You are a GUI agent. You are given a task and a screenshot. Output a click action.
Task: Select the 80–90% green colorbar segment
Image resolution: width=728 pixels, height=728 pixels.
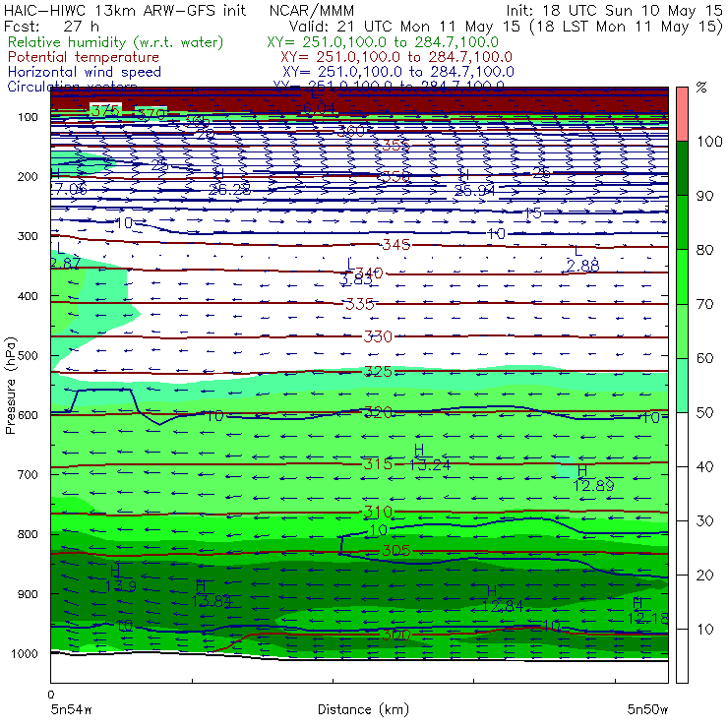(682, 222)
